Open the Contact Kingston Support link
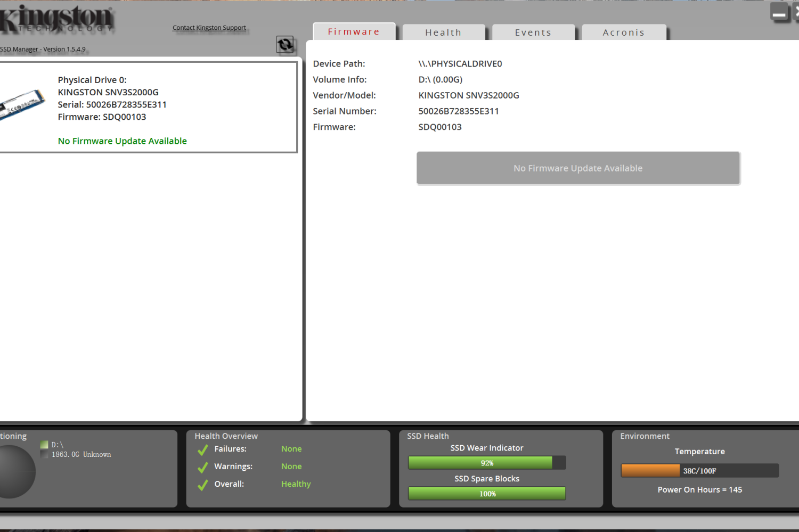The height and width of the screenshot is (532, 799). [x=209, y=28]
